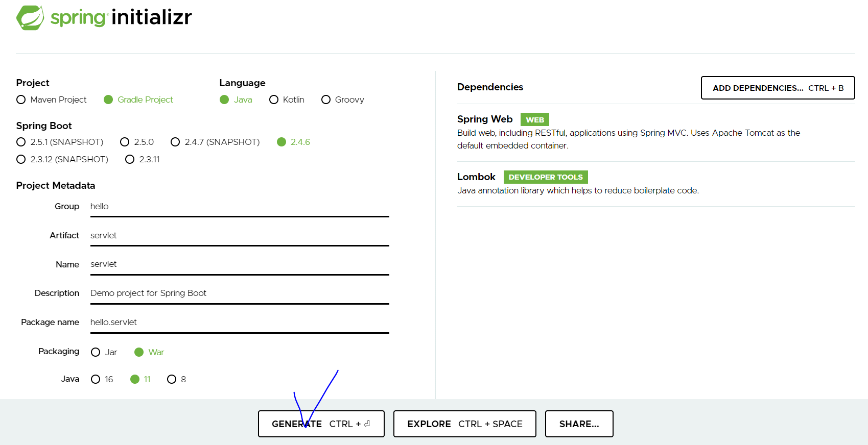Select Maven Project radio button
The image size is (868, 445).
tap(21, 100)
